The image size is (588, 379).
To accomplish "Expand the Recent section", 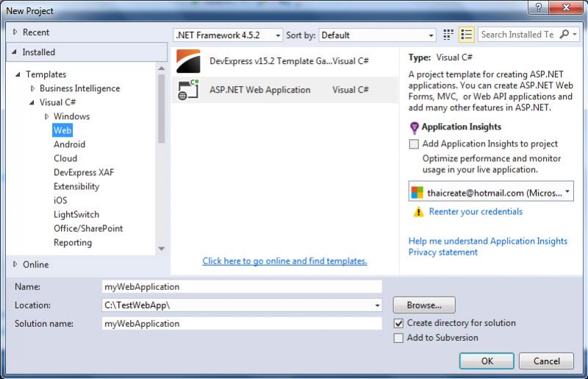I will (x=15, y=32).
